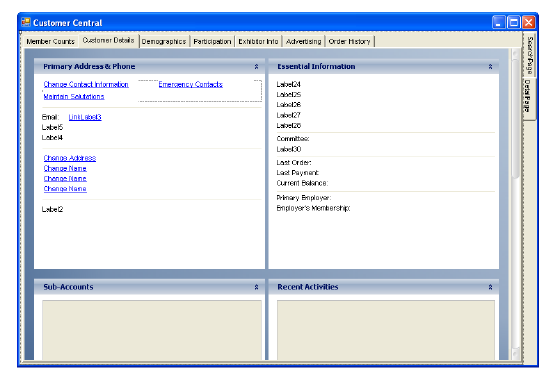This screenshot has height=381, width=554.
Task: Click the LinkLabel3 email link
Action: point(85,117)
